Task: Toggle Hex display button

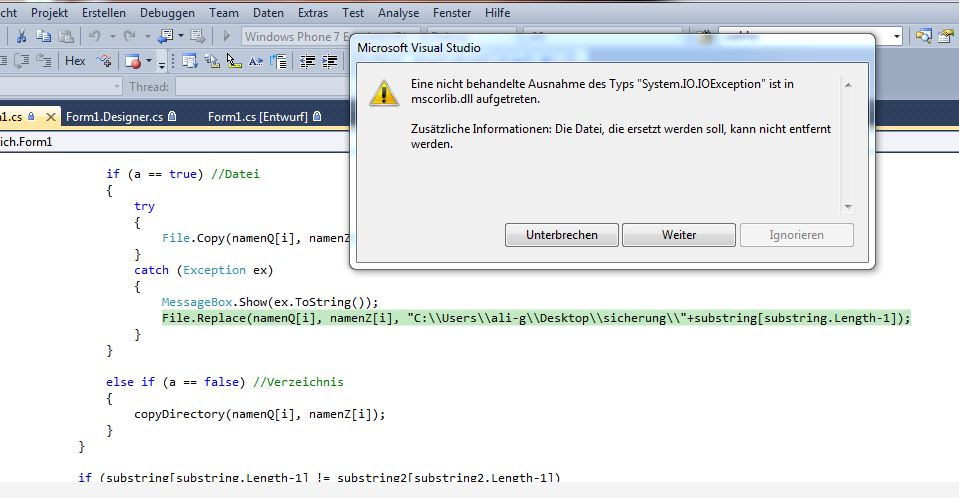Action: click(x=75, y=61)
